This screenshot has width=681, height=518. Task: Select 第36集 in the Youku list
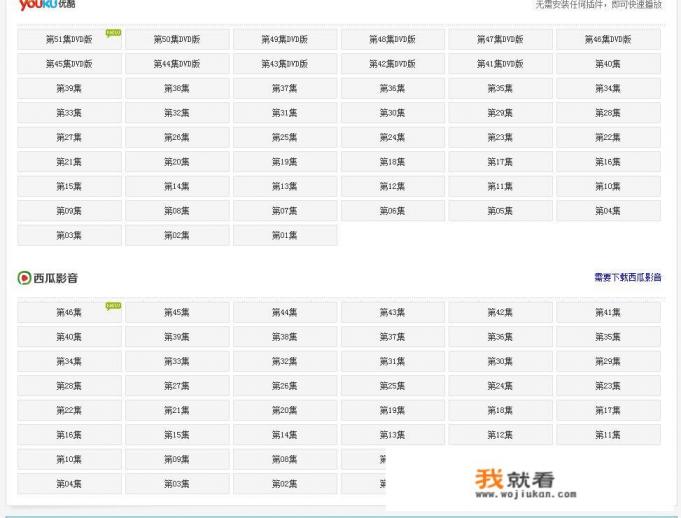[393, 89]
